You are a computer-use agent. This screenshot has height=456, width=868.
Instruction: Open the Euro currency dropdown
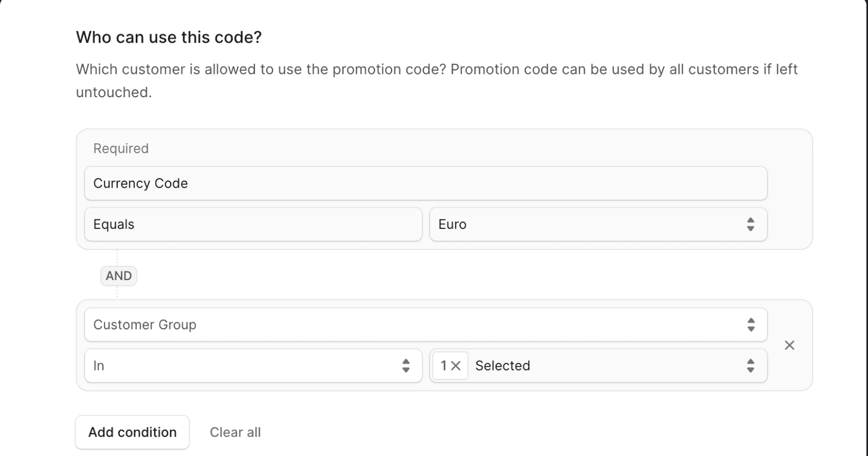click(x=597, y=224)
